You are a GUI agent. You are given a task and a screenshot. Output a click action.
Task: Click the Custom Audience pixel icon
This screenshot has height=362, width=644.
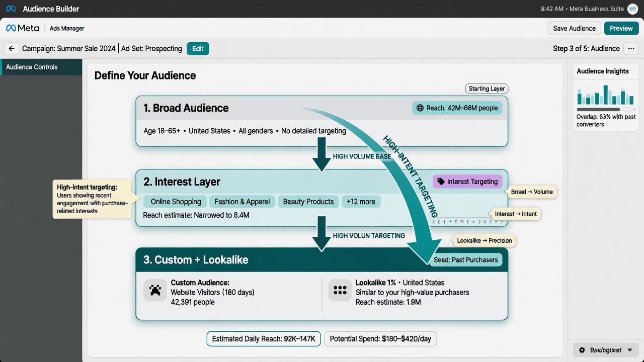point(155,290)
